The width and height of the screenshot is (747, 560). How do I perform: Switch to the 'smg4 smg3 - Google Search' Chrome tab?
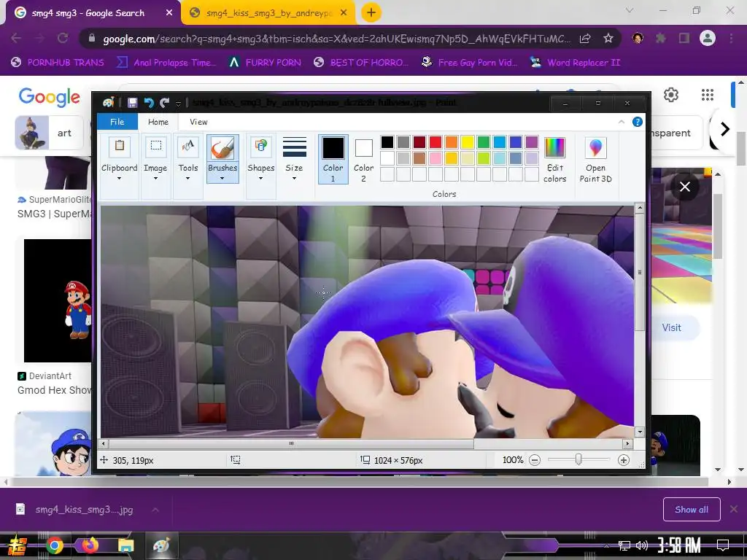click(88, 13)
